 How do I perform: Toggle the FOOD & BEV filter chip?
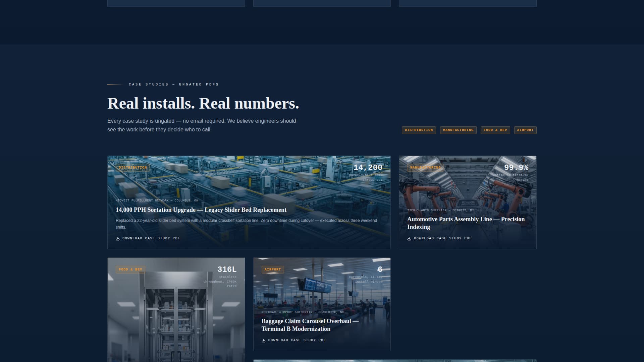495,130
